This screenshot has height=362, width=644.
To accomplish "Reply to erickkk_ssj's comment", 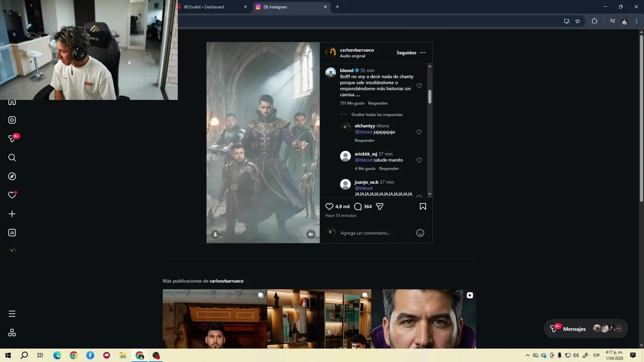I will tap(389, 168).
